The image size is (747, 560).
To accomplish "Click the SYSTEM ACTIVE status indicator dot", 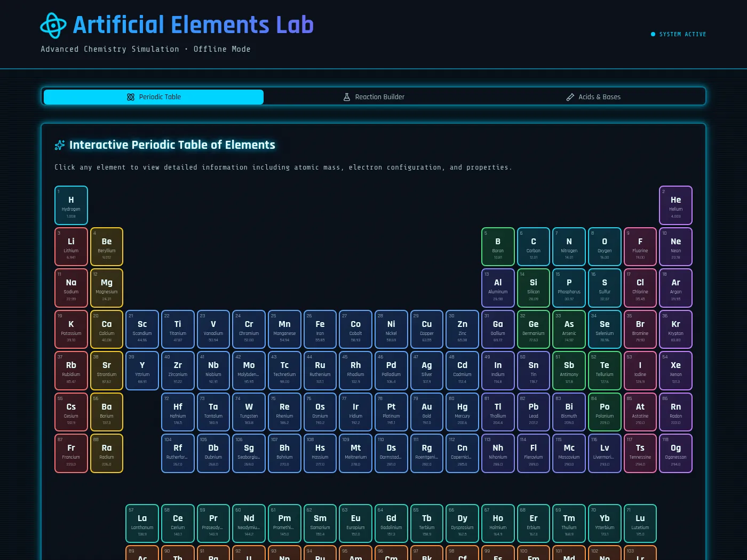I will 652,34.
